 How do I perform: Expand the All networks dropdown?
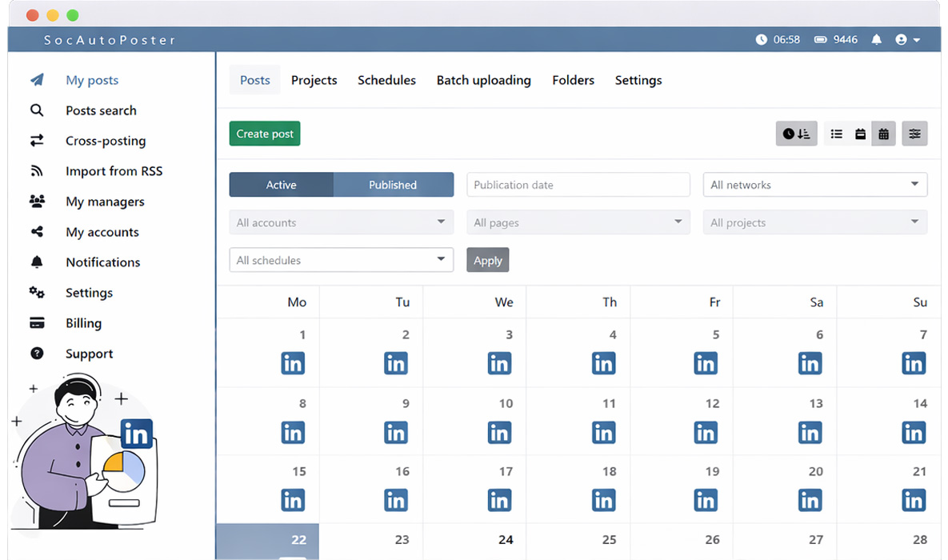pos(814,185)
